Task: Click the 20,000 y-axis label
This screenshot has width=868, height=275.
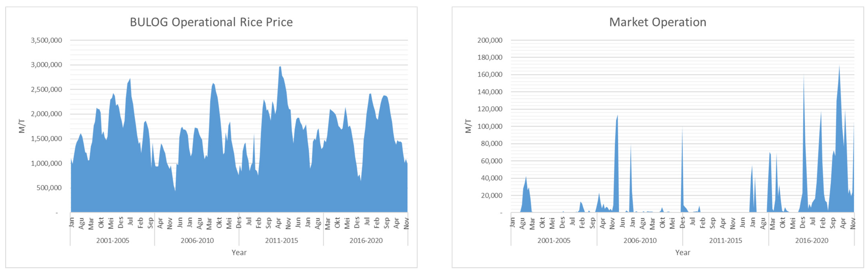Action: coord(492,196)
